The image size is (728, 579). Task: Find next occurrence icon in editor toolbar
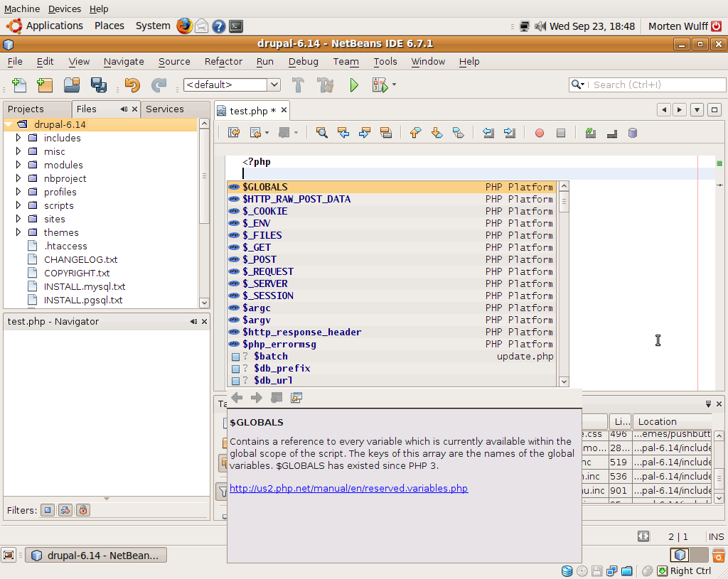click(x=365, y=133)
